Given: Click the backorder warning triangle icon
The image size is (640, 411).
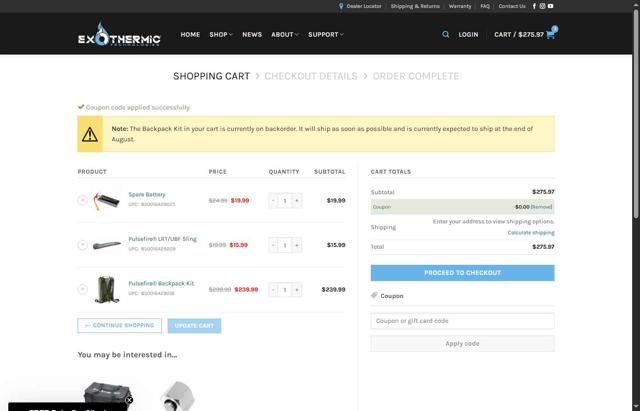Looking at the screenshot, I should [x=90, y=134].
